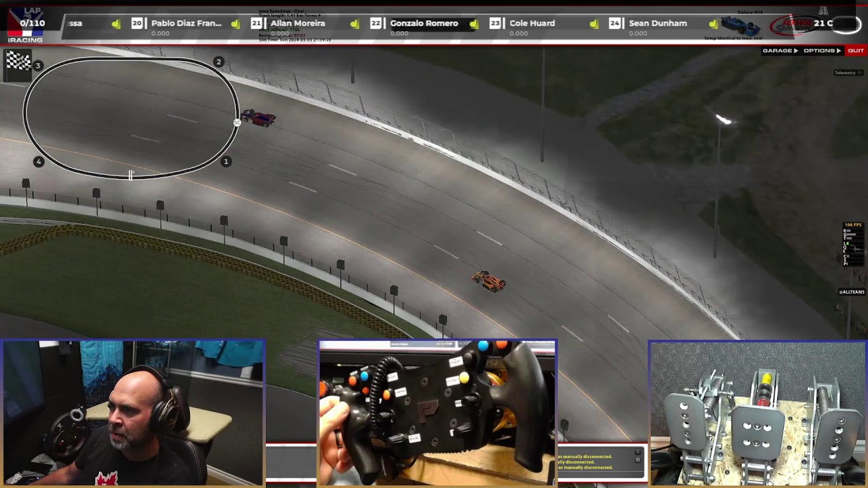Click the red Quit button

click(x=856, y=51)
